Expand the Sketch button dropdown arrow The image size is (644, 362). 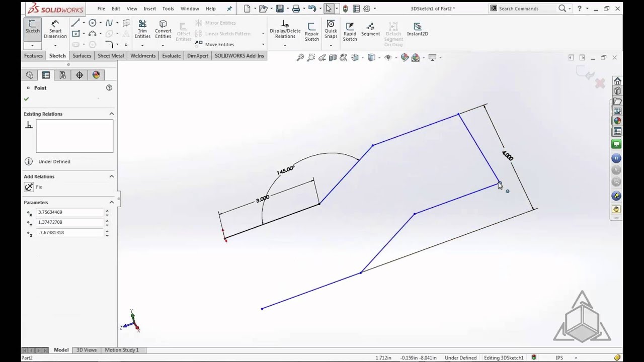click(33, 45)
